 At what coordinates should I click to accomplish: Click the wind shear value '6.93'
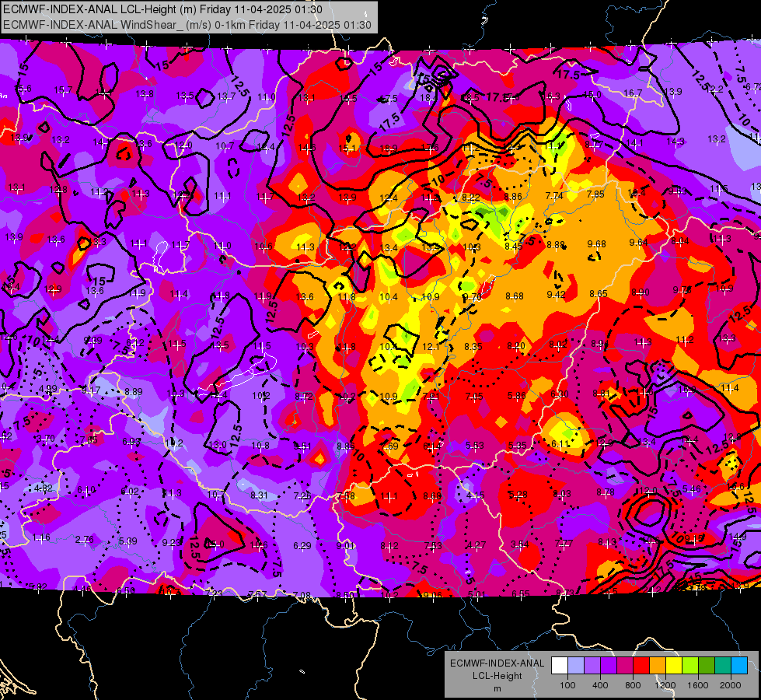click(x=131, y=442)
